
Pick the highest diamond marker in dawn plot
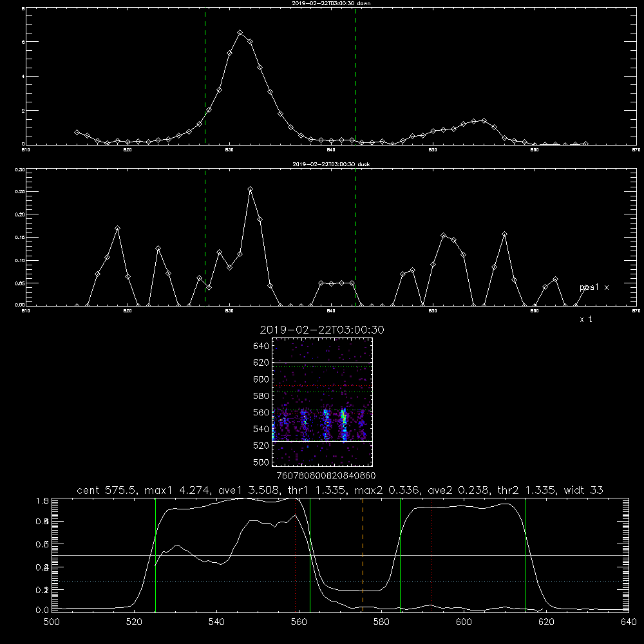click(x=240, y=32)
